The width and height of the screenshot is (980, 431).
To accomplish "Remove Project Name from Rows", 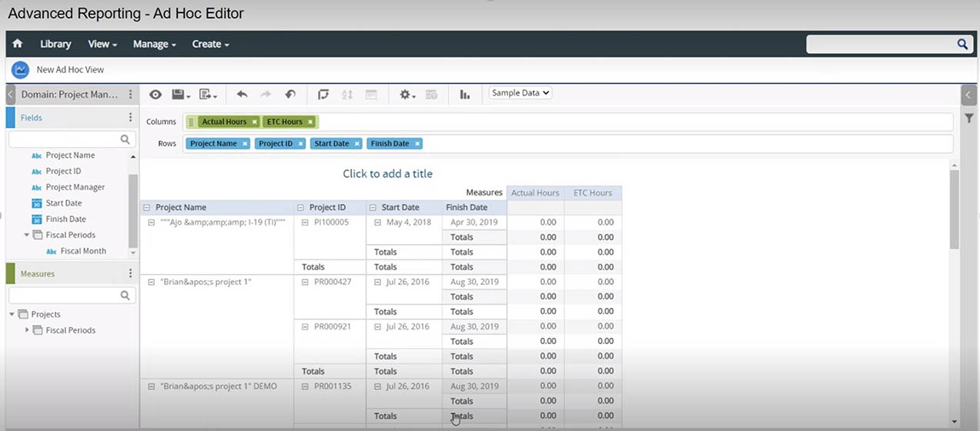I will click(x=245, y=143).
